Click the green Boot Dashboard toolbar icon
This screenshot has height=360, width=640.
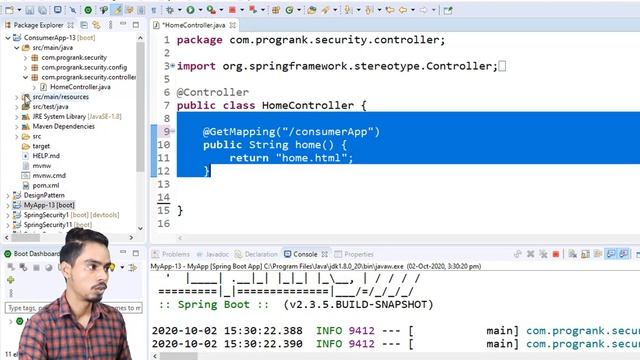click(88, 10)
